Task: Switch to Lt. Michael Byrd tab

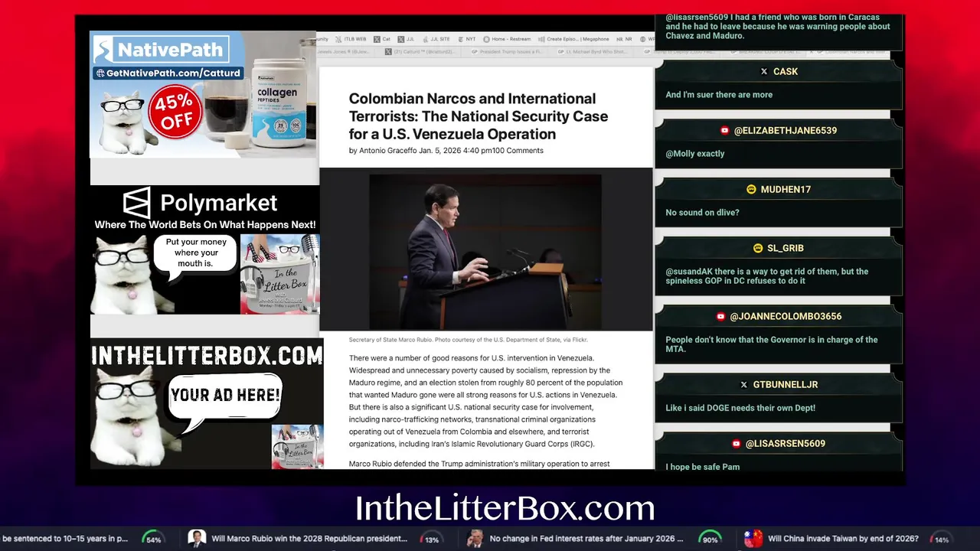Action: pos(593,51)
